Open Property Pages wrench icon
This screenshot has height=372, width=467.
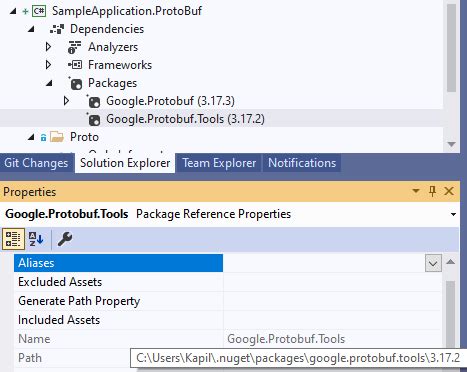tap(65, 239)
